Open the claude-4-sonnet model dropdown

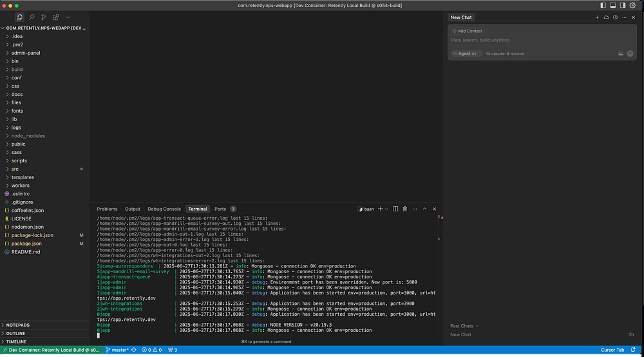(508, 53)
